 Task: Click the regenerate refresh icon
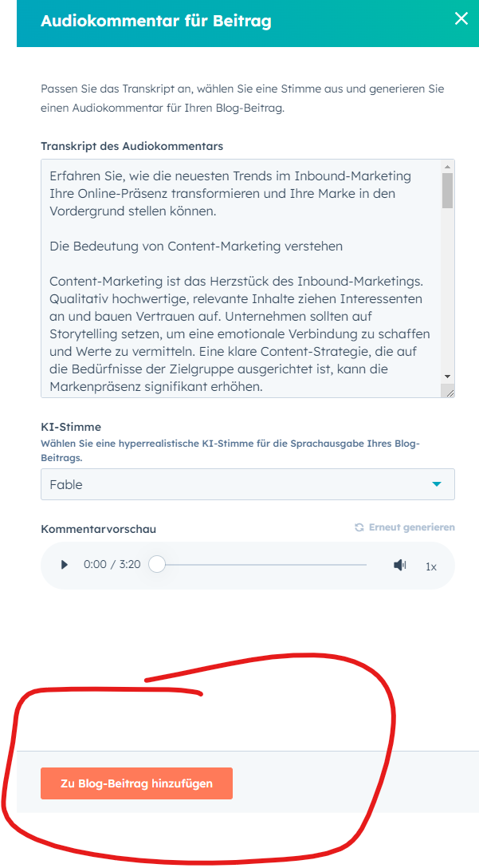click(x=359, y=527)
